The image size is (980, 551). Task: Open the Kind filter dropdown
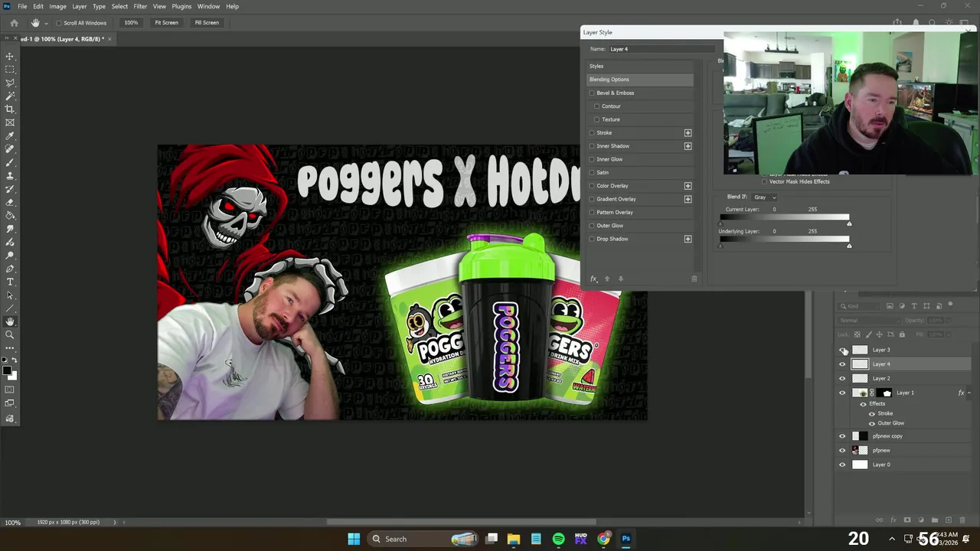pos(860,306)
